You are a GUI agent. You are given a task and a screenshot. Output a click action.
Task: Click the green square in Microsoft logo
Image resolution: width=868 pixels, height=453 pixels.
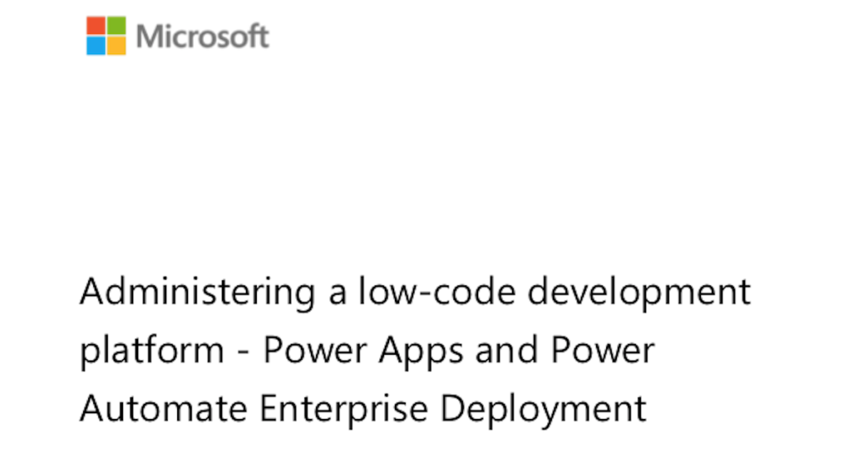click(116, 25)
